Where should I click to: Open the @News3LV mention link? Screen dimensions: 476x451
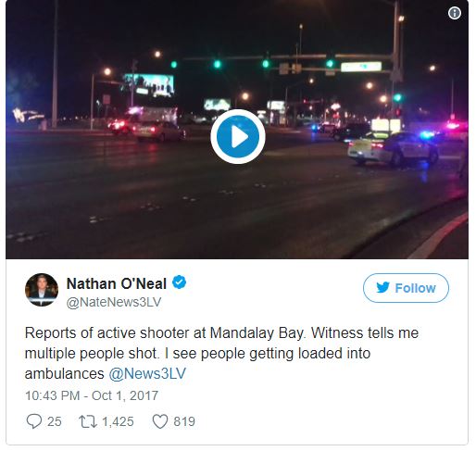147,373
